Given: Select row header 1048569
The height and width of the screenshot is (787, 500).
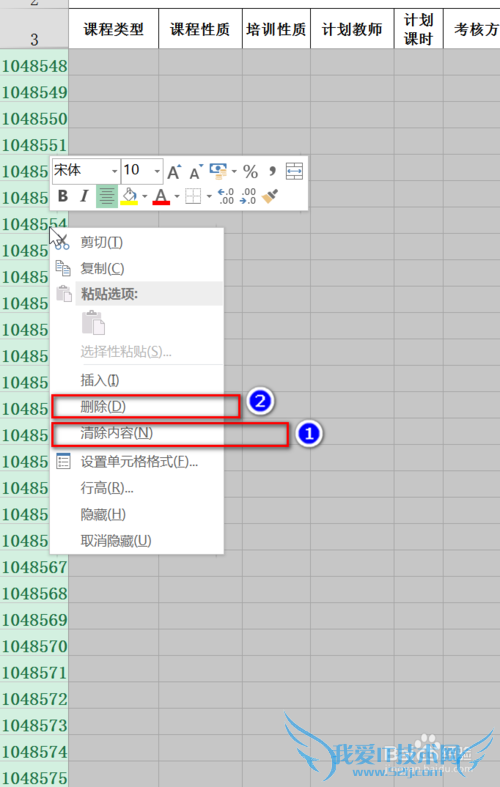Looking at the screenshot, I should pyautogui.click(x=34, y=620).
